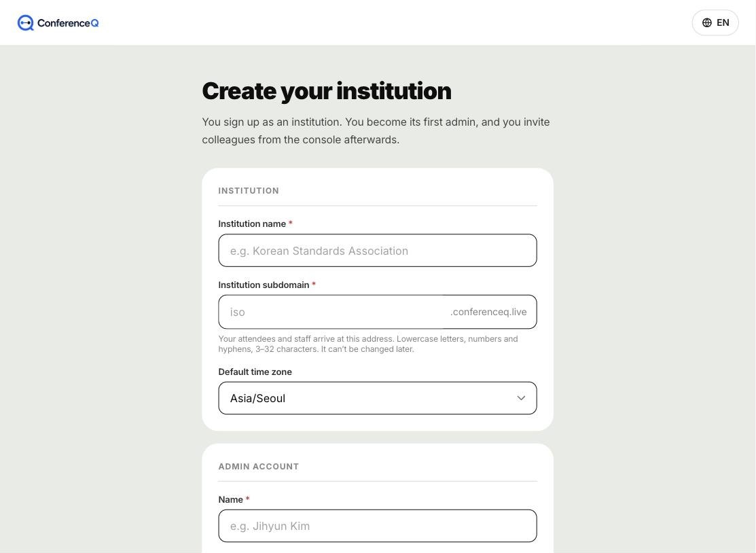Viewport: 756px width, 553px height.
Task: Click the subdomain helper text about characters
Action: 368,344
